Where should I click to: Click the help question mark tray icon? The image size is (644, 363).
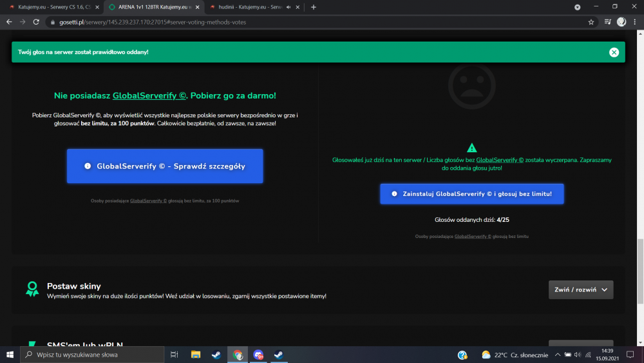pos(462,355)
